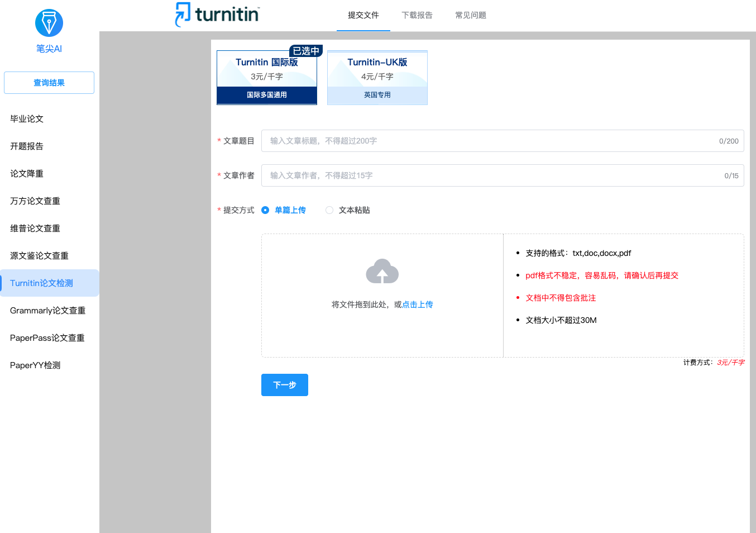Open the 下载报告 tab
The image size is (756, 533).
(x=417, y=15)
